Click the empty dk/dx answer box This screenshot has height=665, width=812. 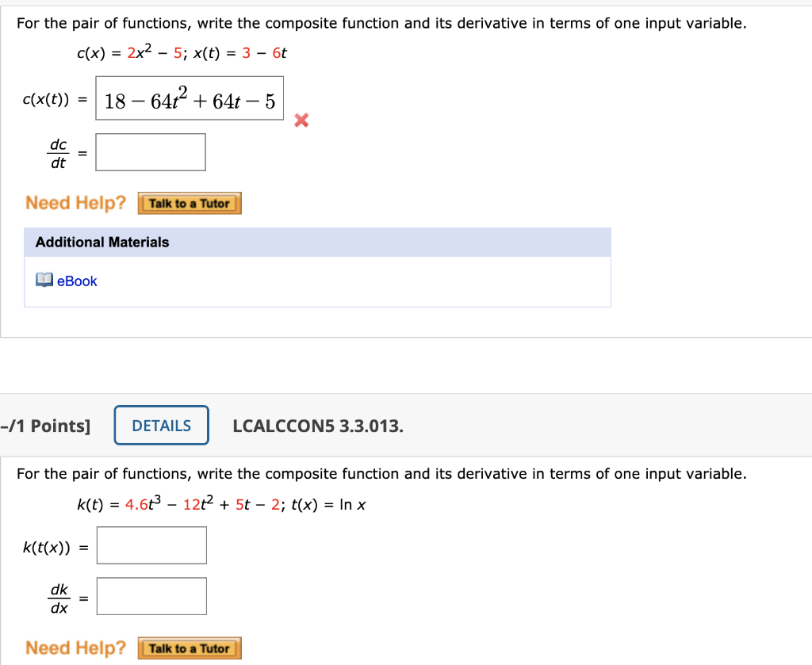pyautogui.click(x=151, y=595)
